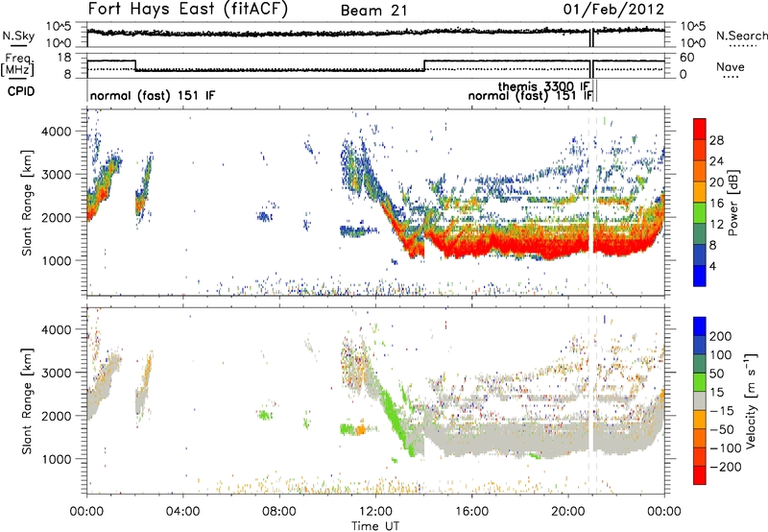
Task: Click the grey band of the Velocity colorbar
Action: coord(700,401)
